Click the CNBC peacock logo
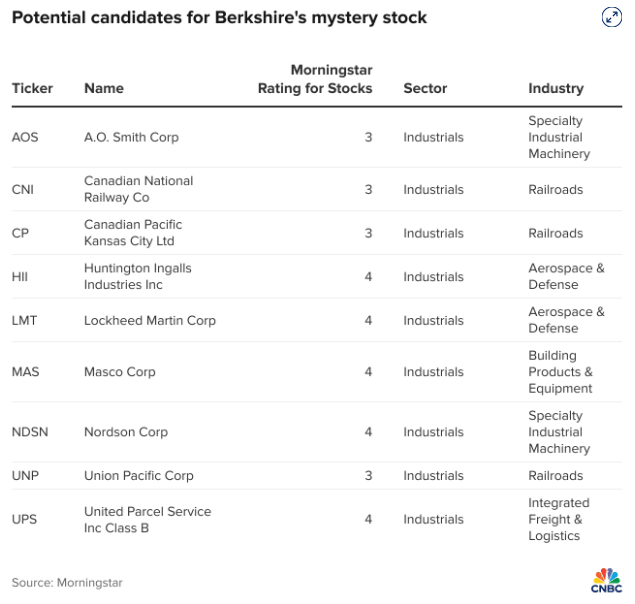 pos(606,581)
